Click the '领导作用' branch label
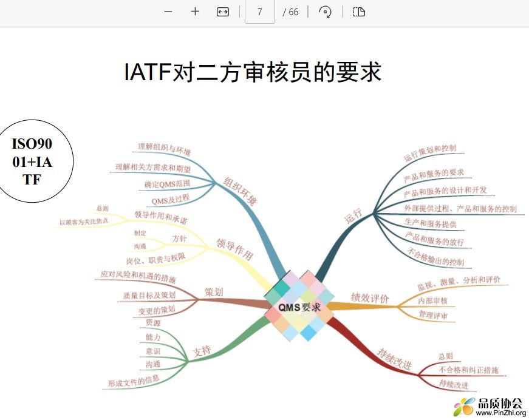Viewport: 529px width, 420px height. (x=234, y=249)
